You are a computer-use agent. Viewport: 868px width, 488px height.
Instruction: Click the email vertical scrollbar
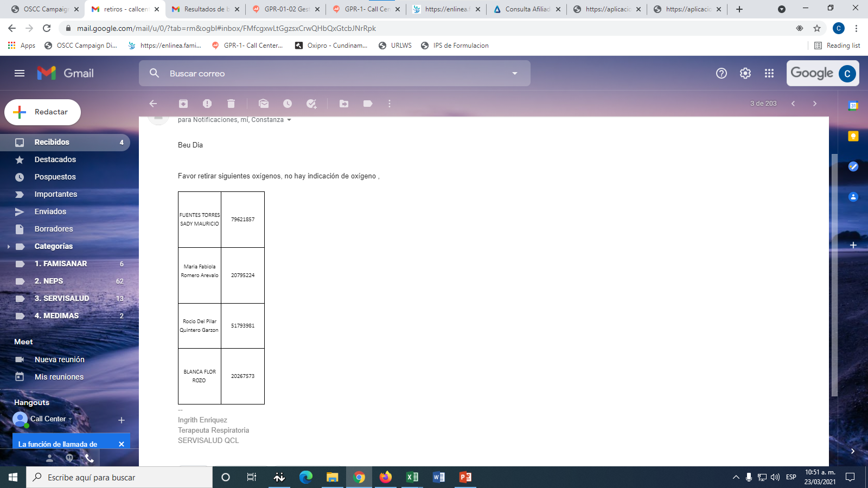tap(834, 274)
